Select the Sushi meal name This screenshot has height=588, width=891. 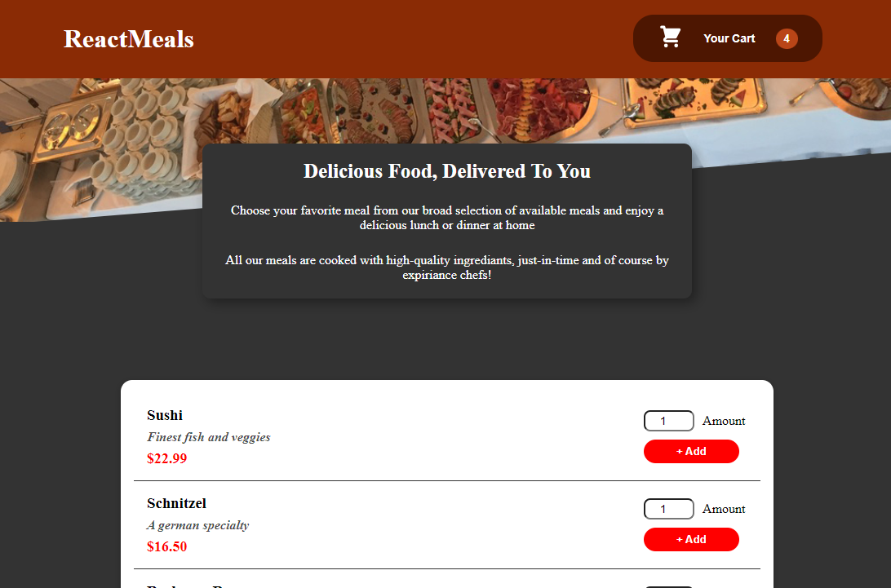click(x=165, y=415)
